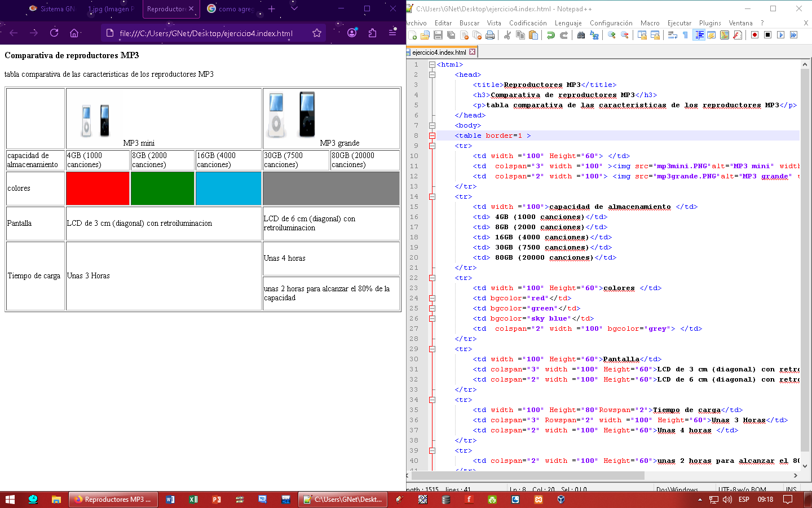Start macro recording with the red circle
The width and height of the screenshot is (812, 508).
tap(754, 35)
